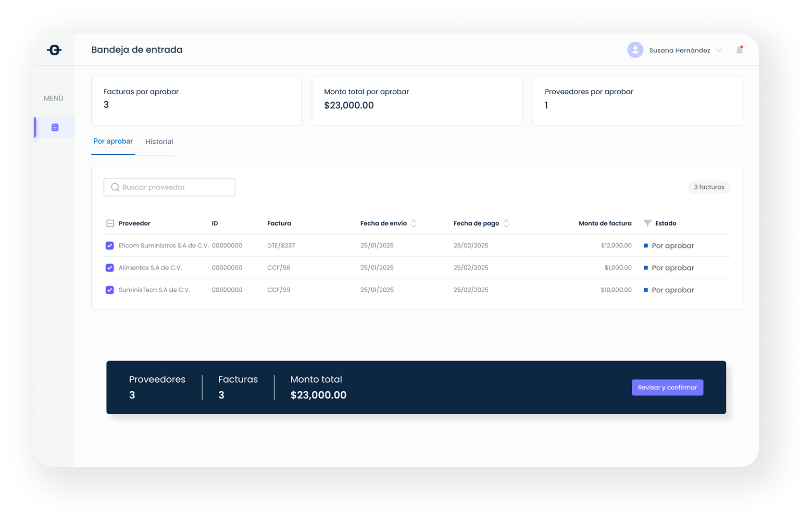Click the Estado filter funnel icon
The height and width of the screenshot is (520, 812).
[647, 223]
